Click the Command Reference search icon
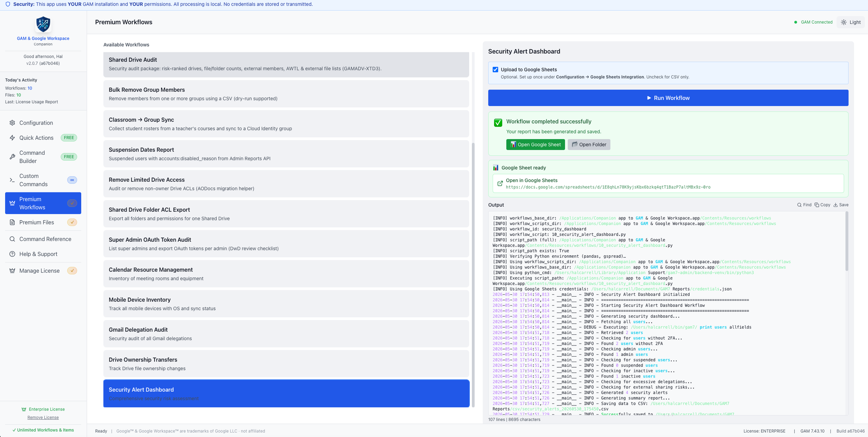The image size is (868, 437). pyautogui.click(x=12, y=239)
